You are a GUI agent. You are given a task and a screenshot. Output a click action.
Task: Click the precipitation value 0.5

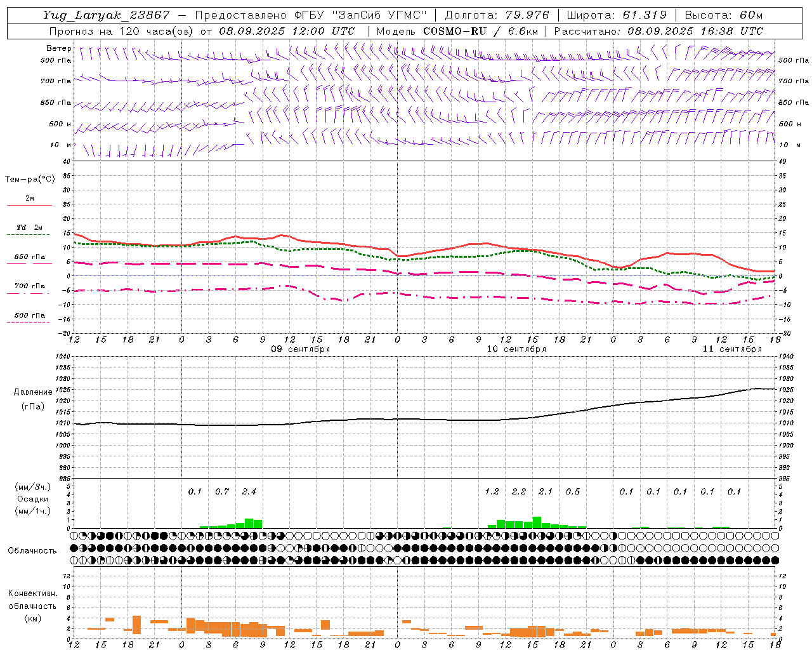pos(573,492)
